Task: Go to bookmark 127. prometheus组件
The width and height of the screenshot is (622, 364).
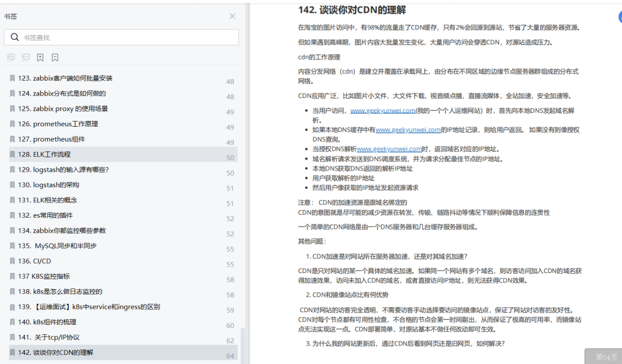Action: (123, 139)
